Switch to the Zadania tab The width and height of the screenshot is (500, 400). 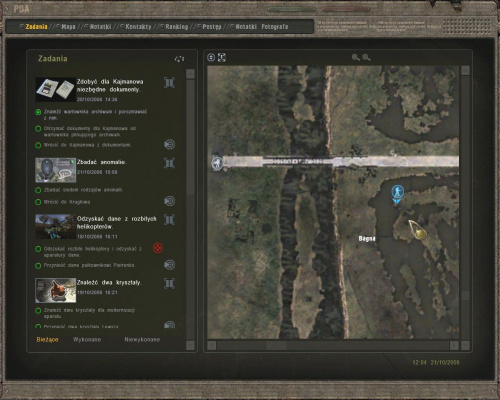tap(36, 27)
